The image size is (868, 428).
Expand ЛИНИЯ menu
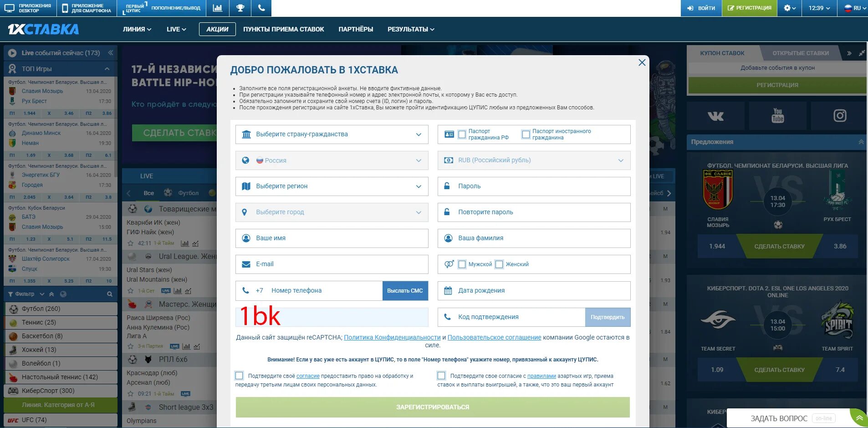coord(137,29)
